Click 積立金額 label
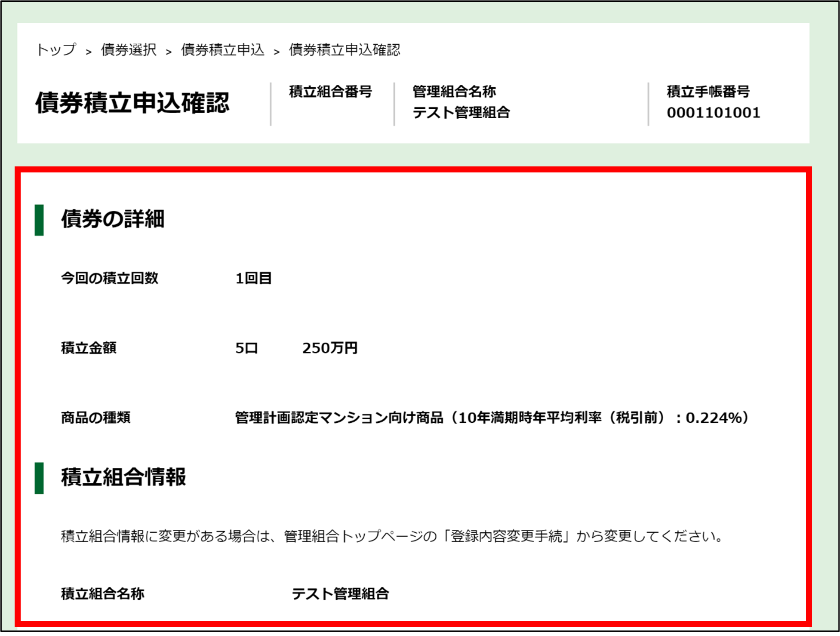Viewport: 840px width, 636px height. 89,348
